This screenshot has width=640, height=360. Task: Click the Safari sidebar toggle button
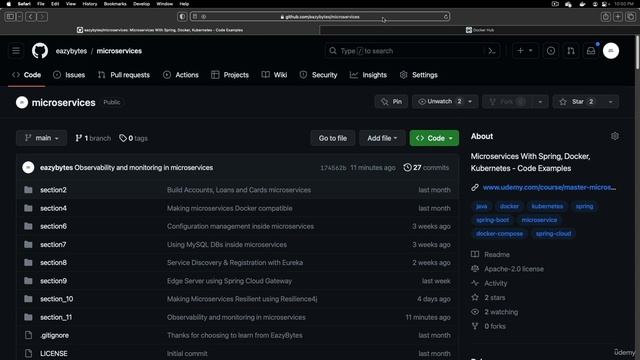(x=10, y=17)
